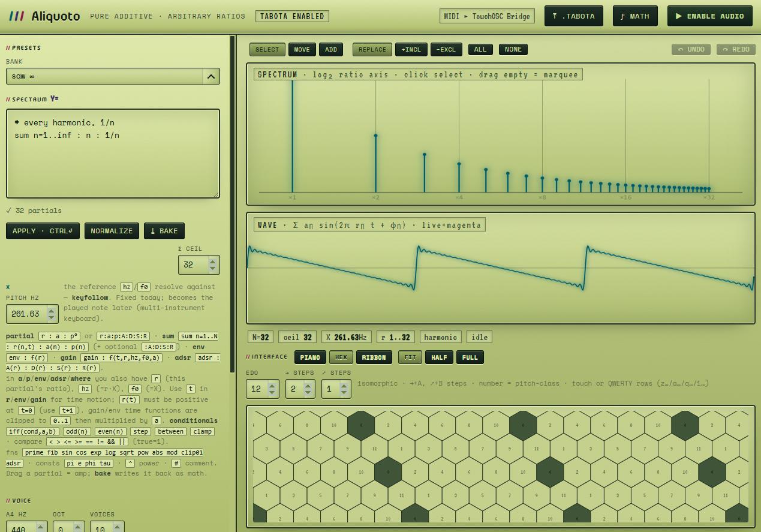The height and width of the screenshot is (532, 761).
Task: Select the ×4 partial stem in spectrum
Action: (459, 178)
